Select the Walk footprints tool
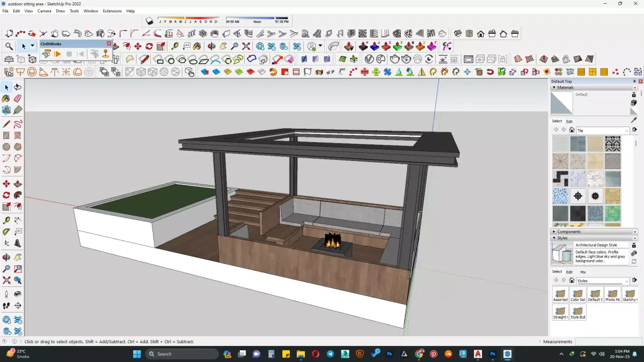644x362 pixels. point(6,306)
